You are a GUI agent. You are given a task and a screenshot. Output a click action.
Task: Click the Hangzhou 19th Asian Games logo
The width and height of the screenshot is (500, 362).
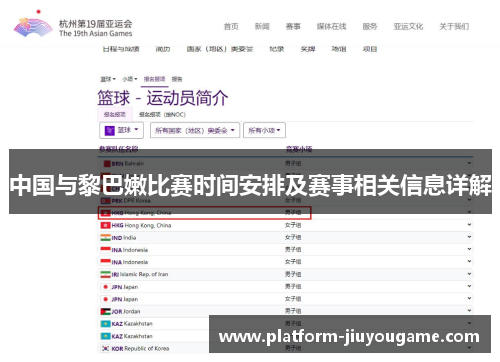(33, 23)
